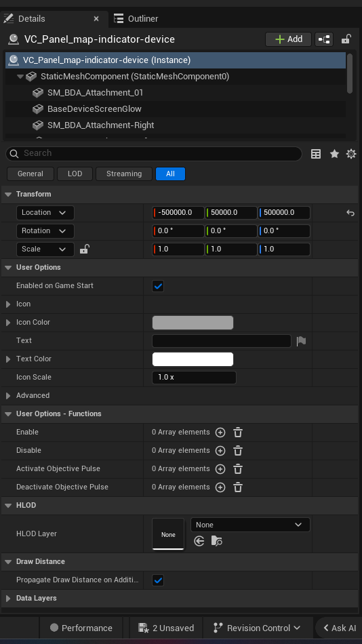362x644 pixels.
Task: Select BaseDeviceScreenGlow component
Action: [x=94, y=109]
